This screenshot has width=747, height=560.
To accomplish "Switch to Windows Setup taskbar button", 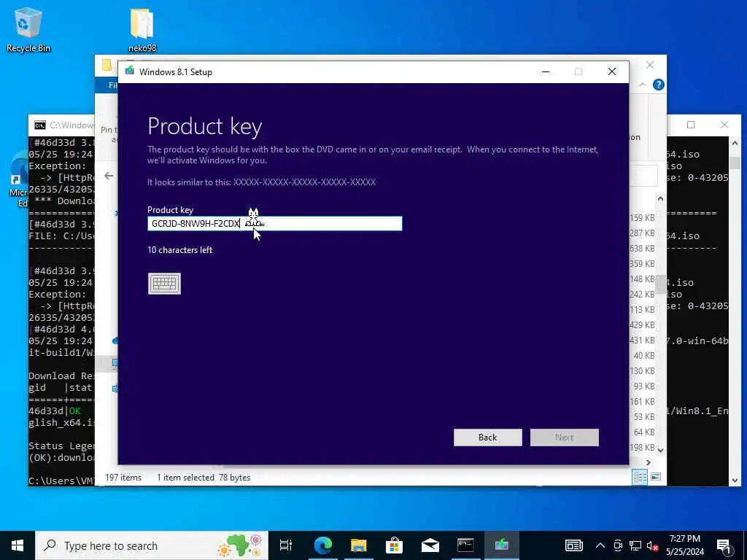I will (501, 545).
